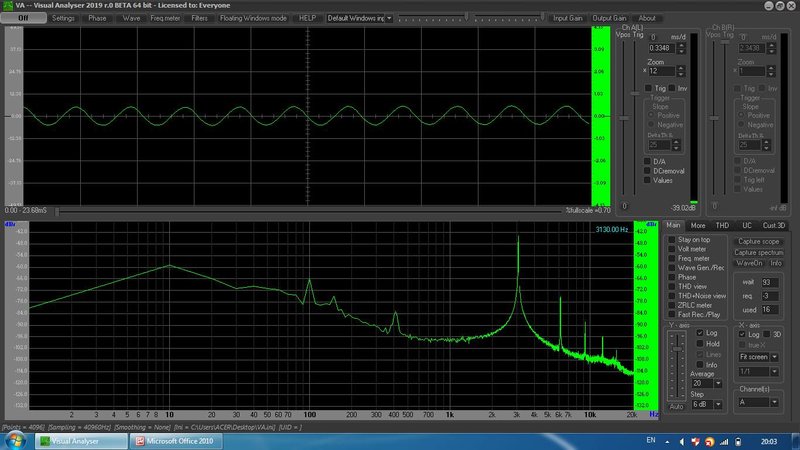
Task: Open the About dialog
Action: point(647,18)
